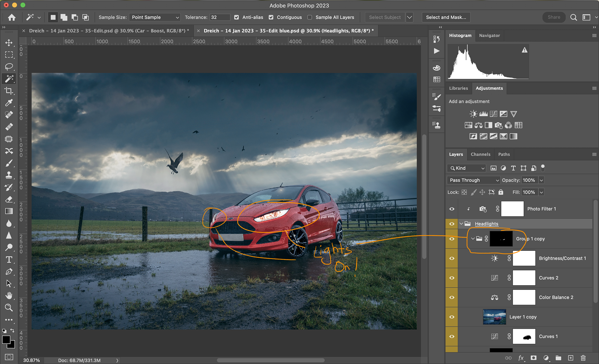The height and width of the screenshot is (364, 599).
Task: Select the Add to selection mode button
Action: 64,17
